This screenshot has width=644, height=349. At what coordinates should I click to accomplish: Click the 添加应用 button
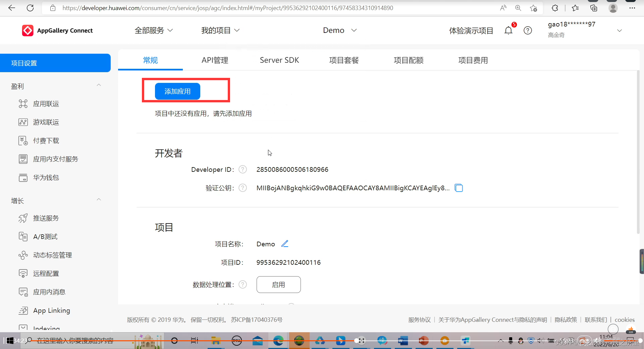177,91
